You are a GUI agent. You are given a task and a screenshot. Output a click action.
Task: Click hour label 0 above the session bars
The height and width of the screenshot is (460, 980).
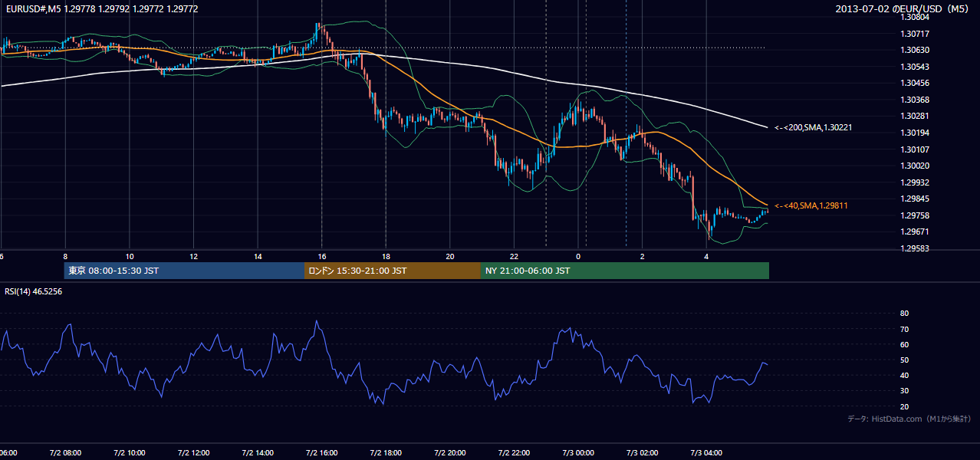[x=577, y=257]
